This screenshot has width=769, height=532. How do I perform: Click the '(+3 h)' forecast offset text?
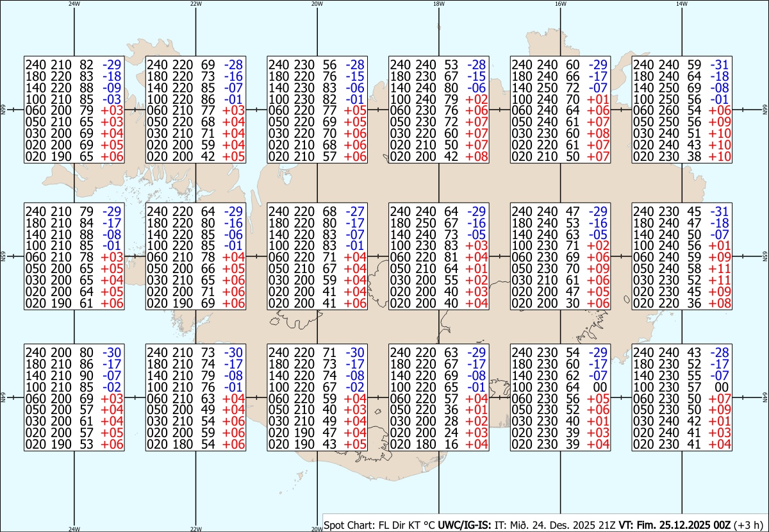click(750, 524)
